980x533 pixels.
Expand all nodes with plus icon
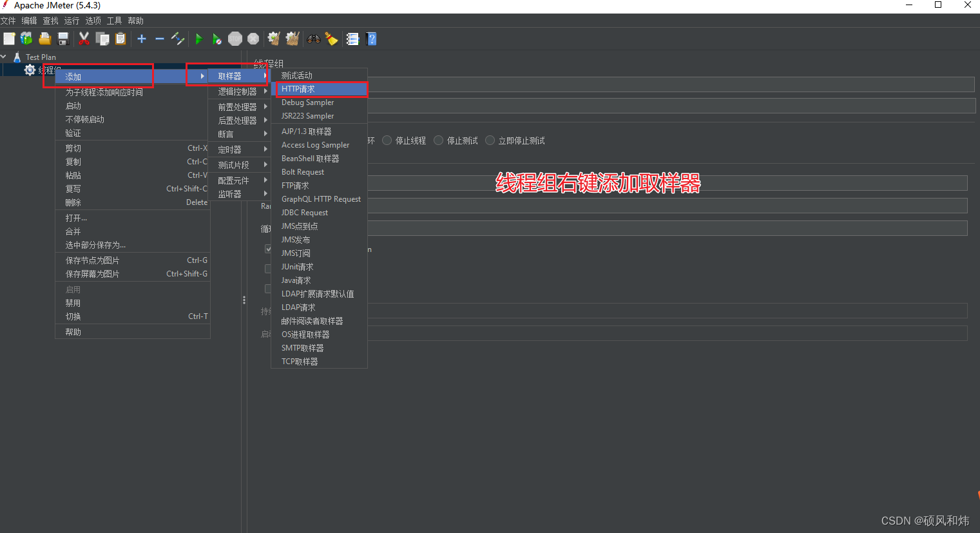click(142, 39)
